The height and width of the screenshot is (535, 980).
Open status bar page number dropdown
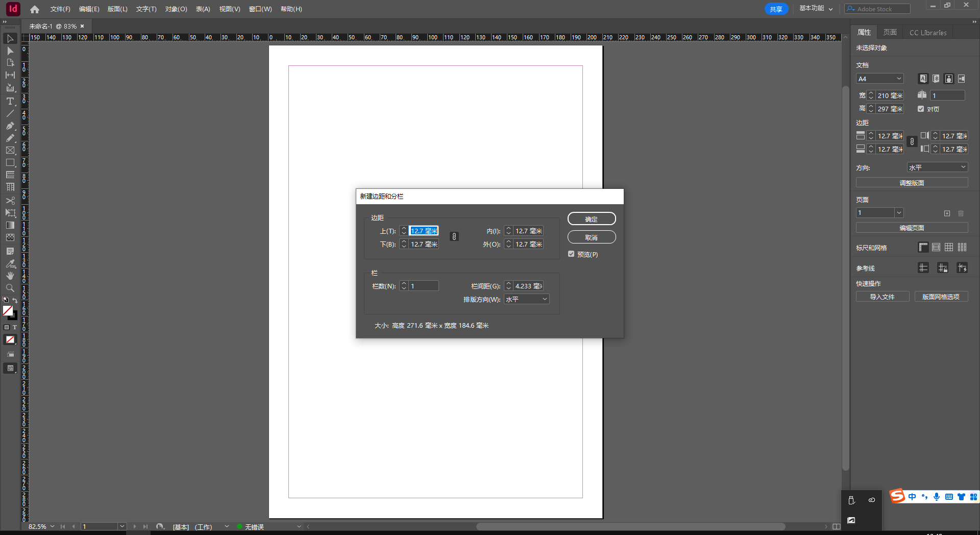tap(122, 526)
